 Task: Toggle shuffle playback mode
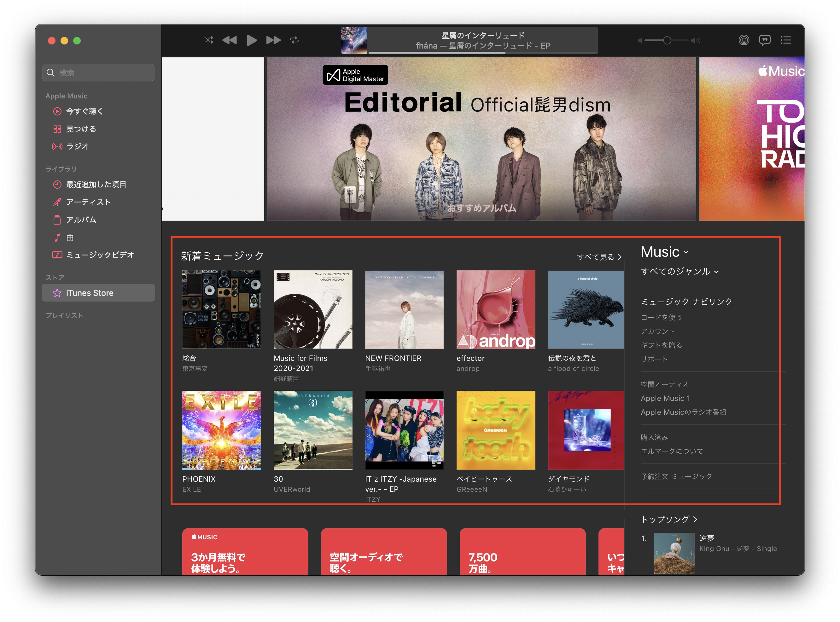208,40
